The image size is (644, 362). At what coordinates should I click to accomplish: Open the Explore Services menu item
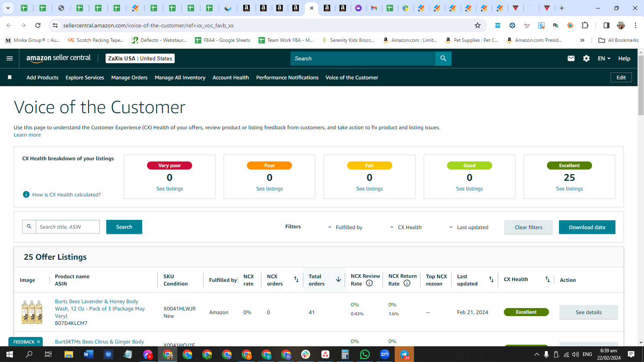point(85,77)
